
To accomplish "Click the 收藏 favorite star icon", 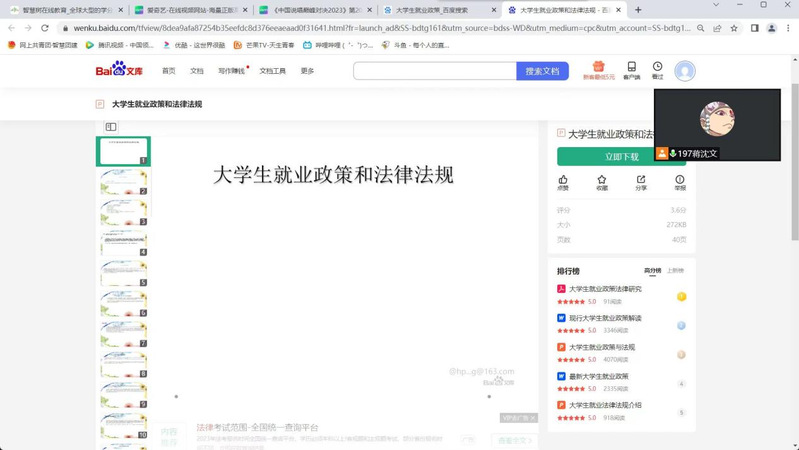I will coord(602,181).
